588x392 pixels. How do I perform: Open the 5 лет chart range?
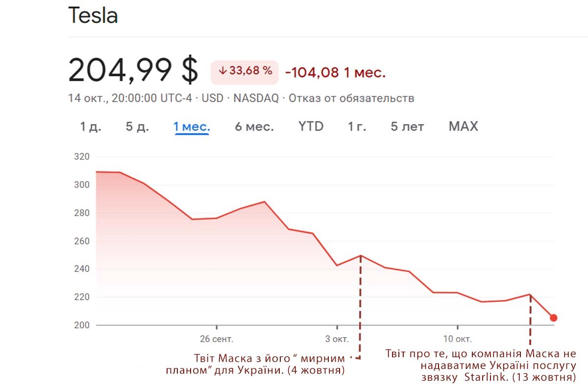tap(407, 126)
